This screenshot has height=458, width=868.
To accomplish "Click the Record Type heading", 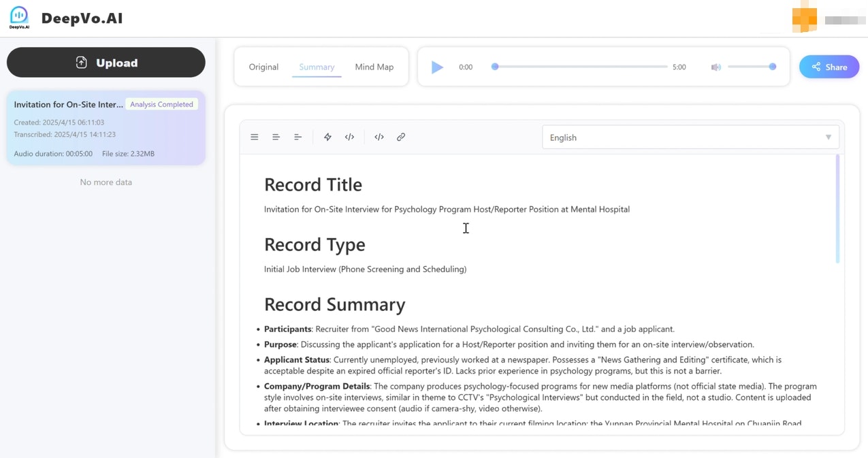I will pyautogui.click(x=315, y=244).
